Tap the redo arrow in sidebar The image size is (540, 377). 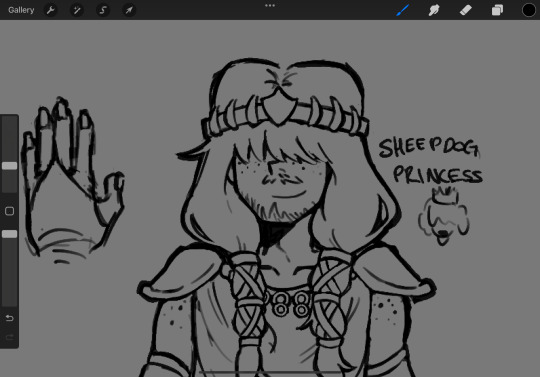point(10,337)
